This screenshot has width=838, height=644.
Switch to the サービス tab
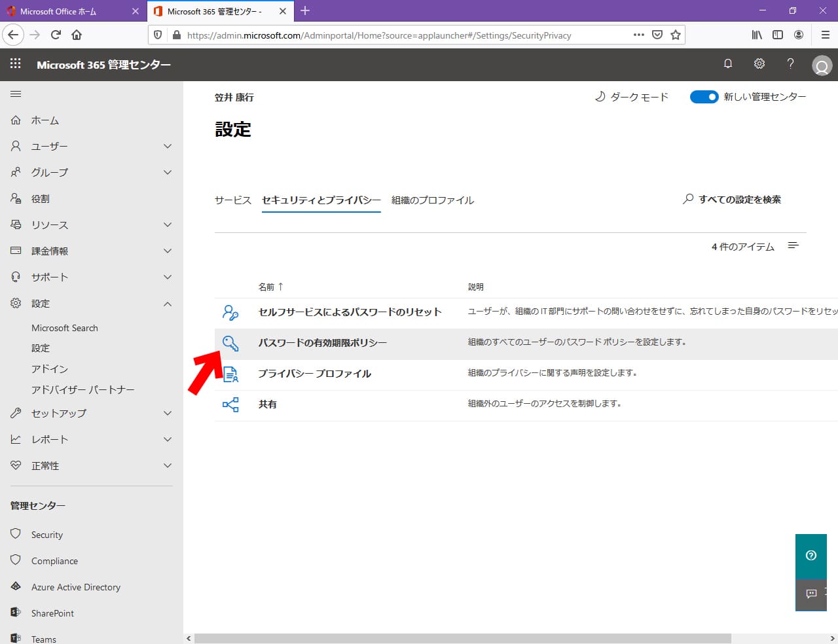[233, 200]
